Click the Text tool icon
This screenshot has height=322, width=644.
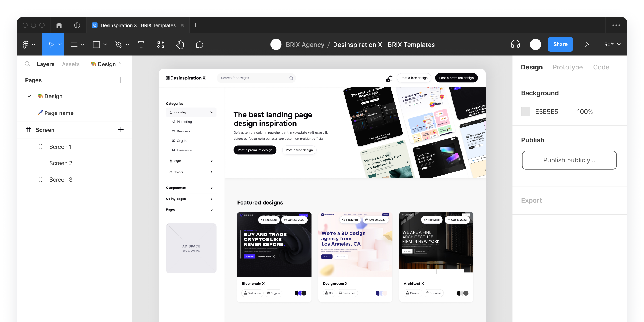pyautogui.click(x=141, y=44)
